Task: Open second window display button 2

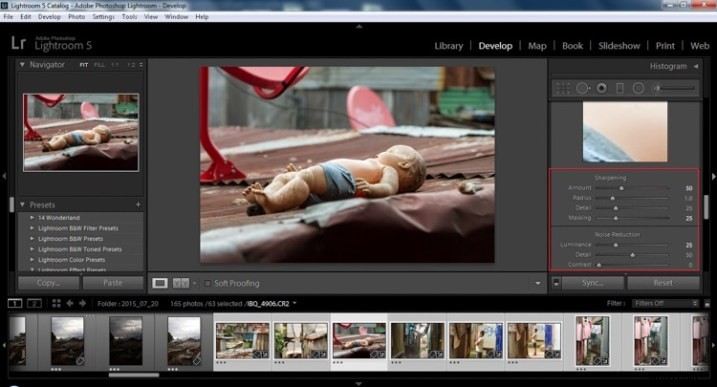Action: click(x=34, y=303)
